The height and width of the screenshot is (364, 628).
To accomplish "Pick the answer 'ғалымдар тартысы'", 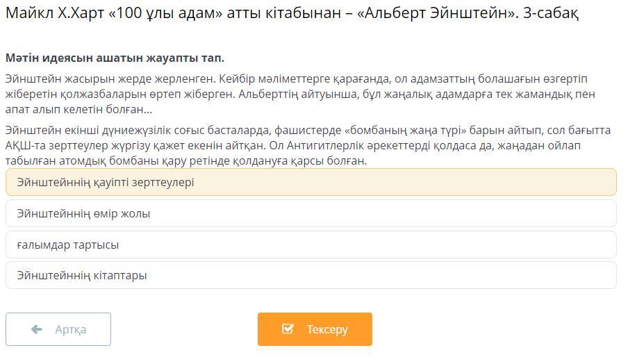I will click(68, 245).
